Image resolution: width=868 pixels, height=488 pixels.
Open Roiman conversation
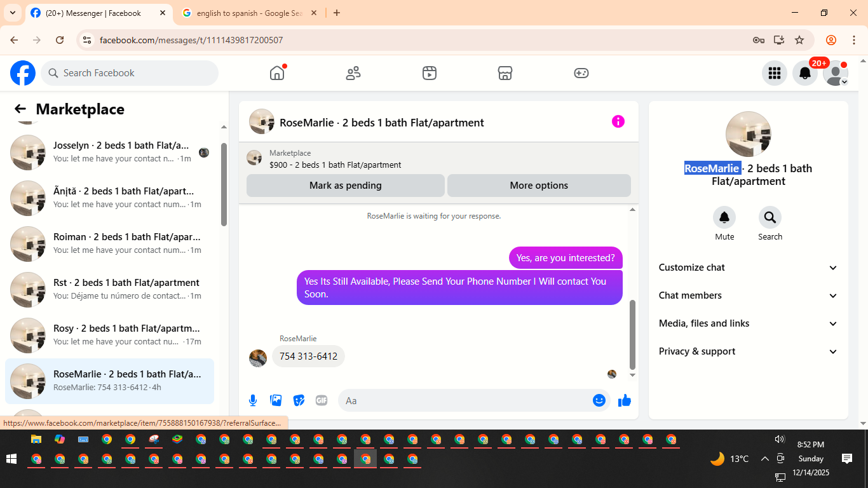pos(109,244)
